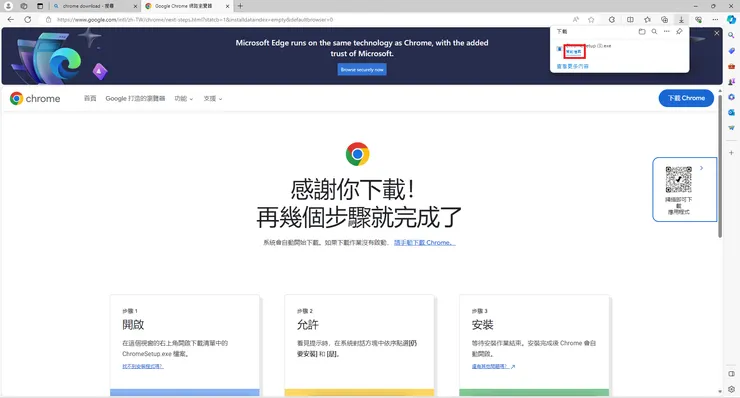740x398 pixels.
Task: Open the 首頁 nav item
Action: [x=90, y=98]
